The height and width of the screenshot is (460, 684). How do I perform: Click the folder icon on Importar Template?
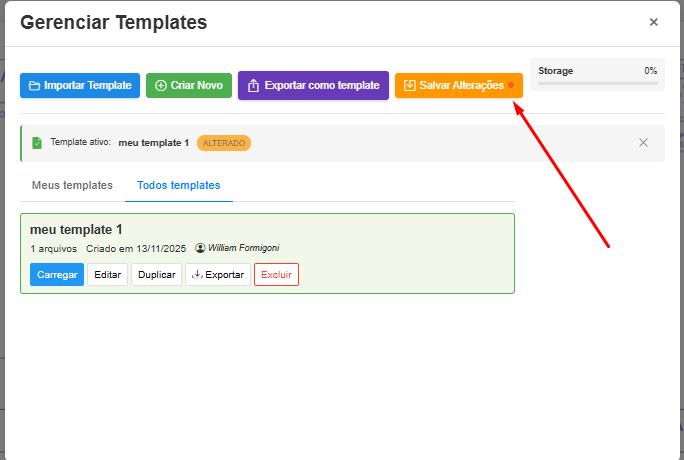coord(34,86)
